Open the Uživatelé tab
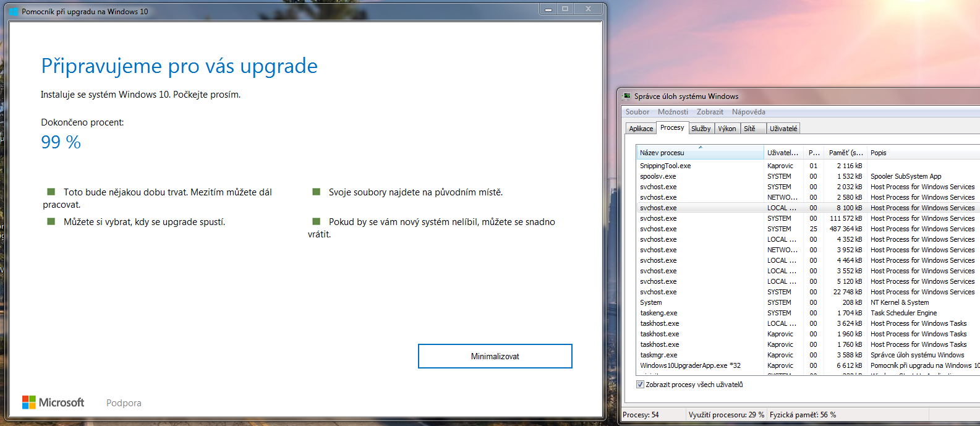Viewport: 980px width, 426px height. (783, 129)
